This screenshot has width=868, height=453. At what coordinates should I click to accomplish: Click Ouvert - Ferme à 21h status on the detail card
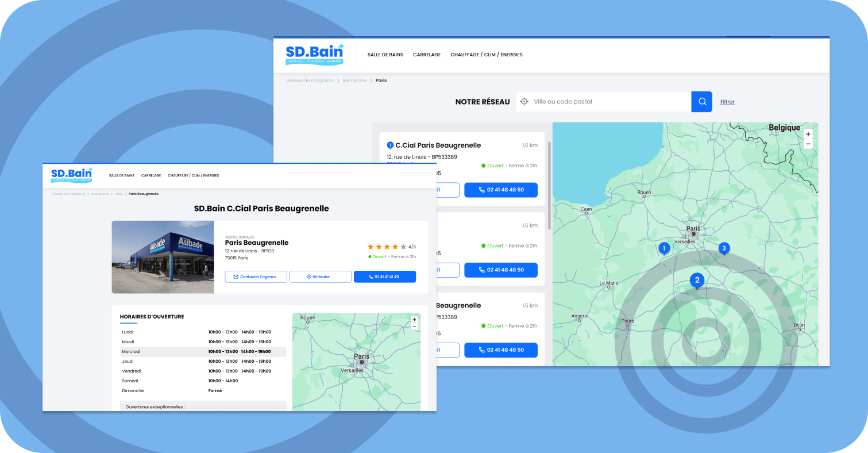pos(392,257)
